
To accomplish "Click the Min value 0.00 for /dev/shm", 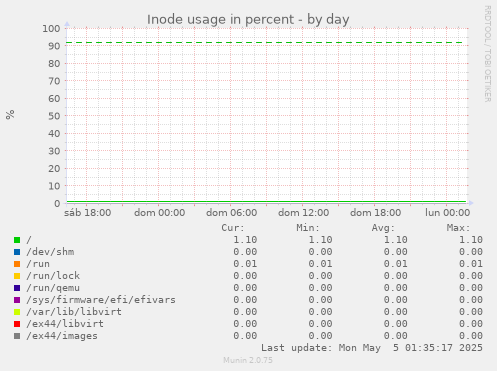I will pyautogui.click(x=320, y=252).
